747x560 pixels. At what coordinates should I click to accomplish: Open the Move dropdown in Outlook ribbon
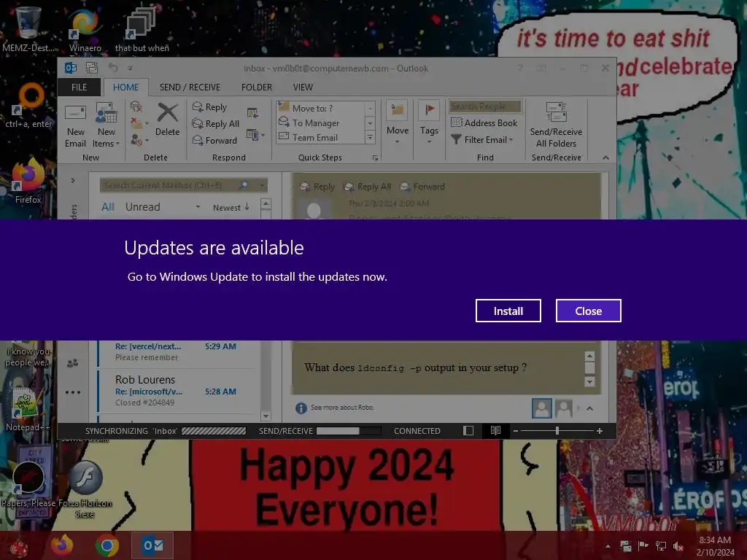pos(398,122)
